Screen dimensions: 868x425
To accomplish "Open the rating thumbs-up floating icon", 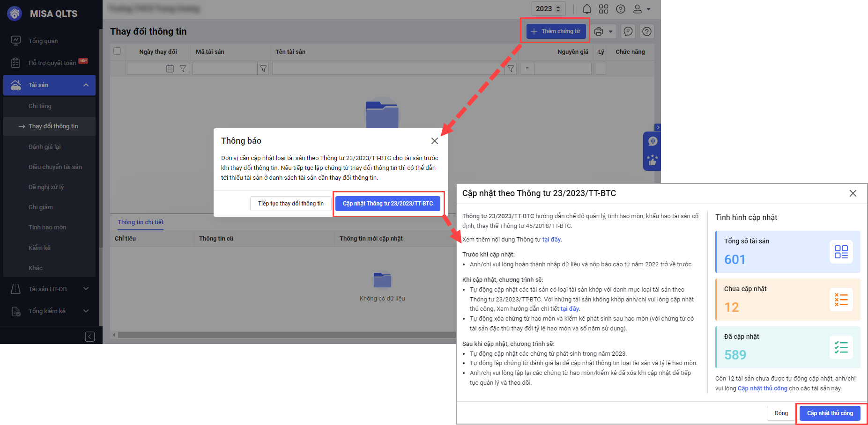I will pos(653,161).
